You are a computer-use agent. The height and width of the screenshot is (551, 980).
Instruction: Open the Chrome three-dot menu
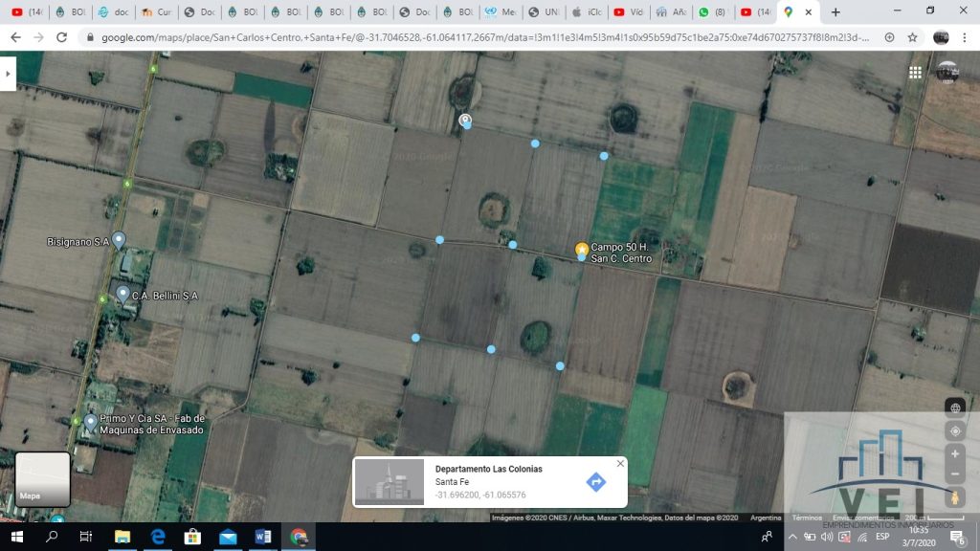pyautogui.click(x=965, y=37)
